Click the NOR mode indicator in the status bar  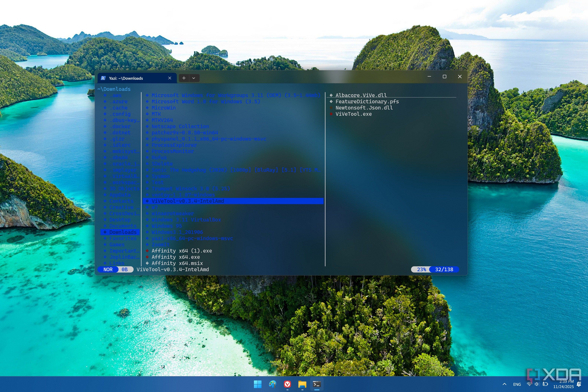[x=108, y=269]
